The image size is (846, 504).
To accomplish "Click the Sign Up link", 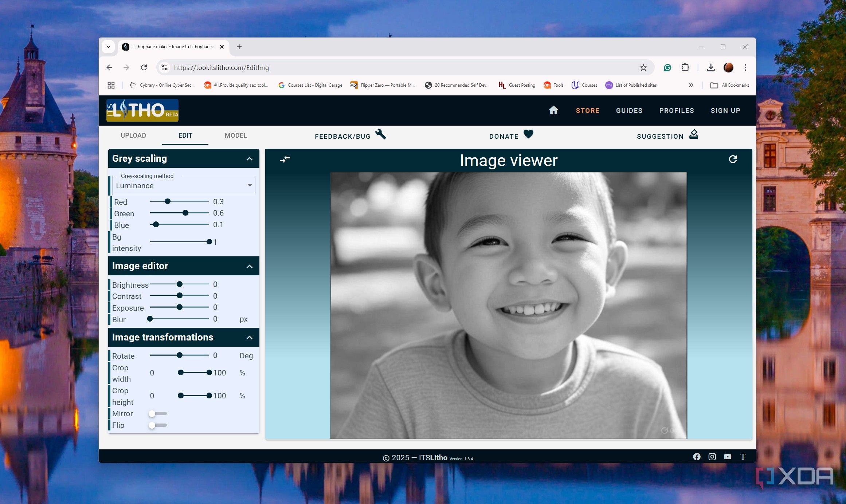I will [725, 111].
